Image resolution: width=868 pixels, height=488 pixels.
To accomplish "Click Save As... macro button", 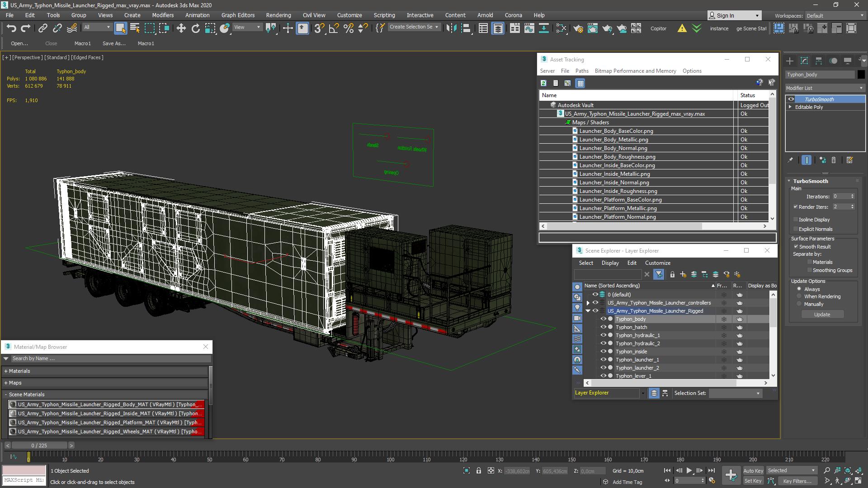I will click(x=114, y=43).
